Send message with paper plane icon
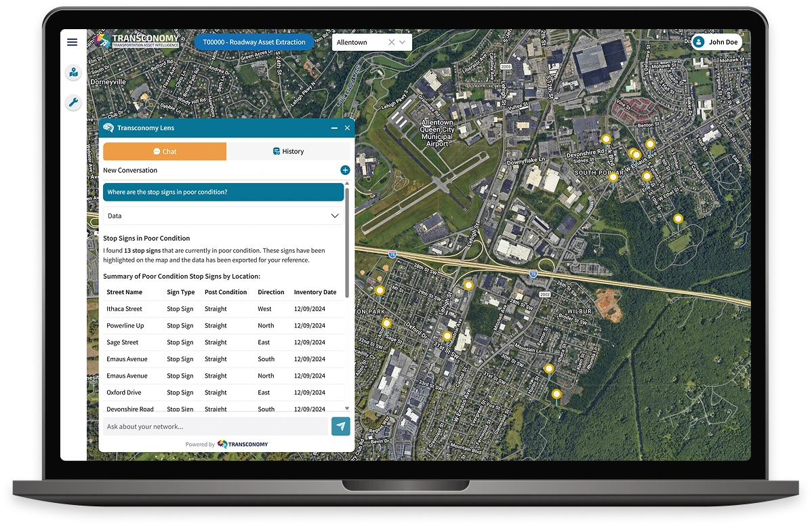812x526 pixels. point(341,426)
